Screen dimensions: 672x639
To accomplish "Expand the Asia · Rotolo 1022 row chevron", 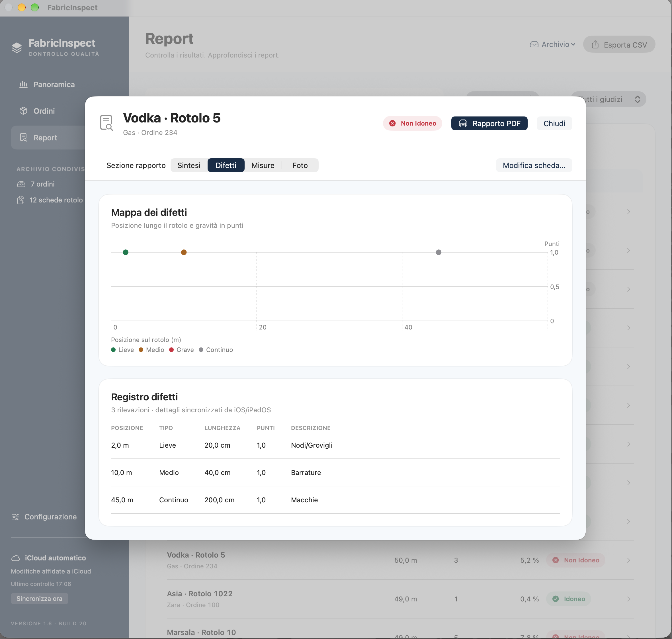I will point(628,599).
